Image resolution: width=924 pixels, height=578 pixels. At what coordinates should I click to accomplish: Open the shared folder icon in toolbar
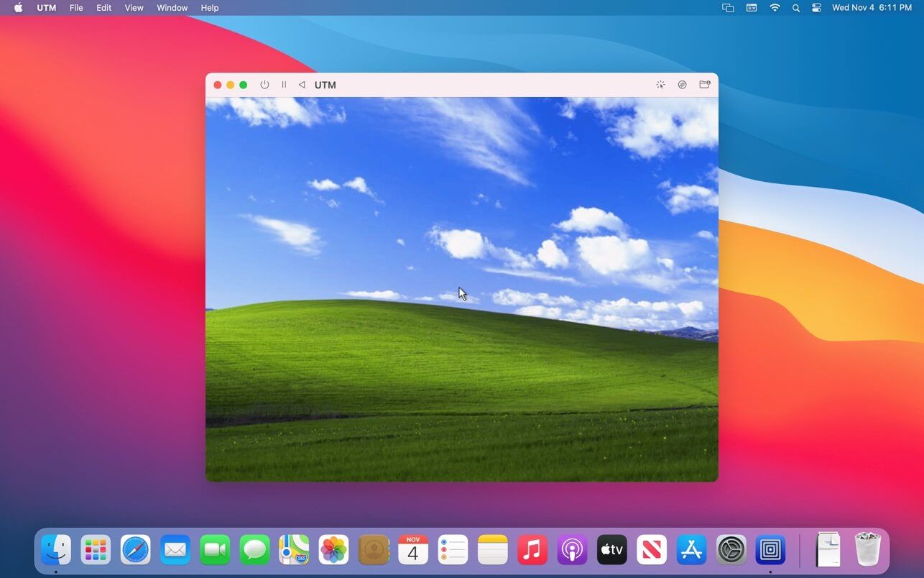coord(704,85)
